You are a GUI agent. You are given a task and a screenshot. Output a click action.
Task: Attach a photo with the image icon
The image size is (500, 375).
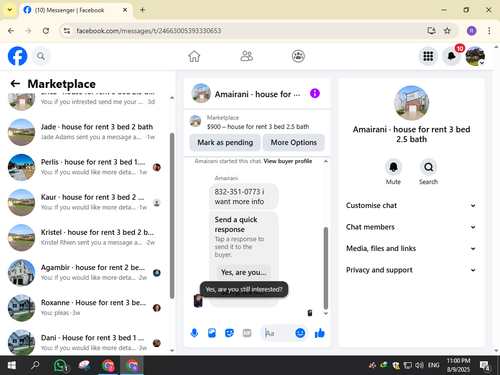coord(212,333)
